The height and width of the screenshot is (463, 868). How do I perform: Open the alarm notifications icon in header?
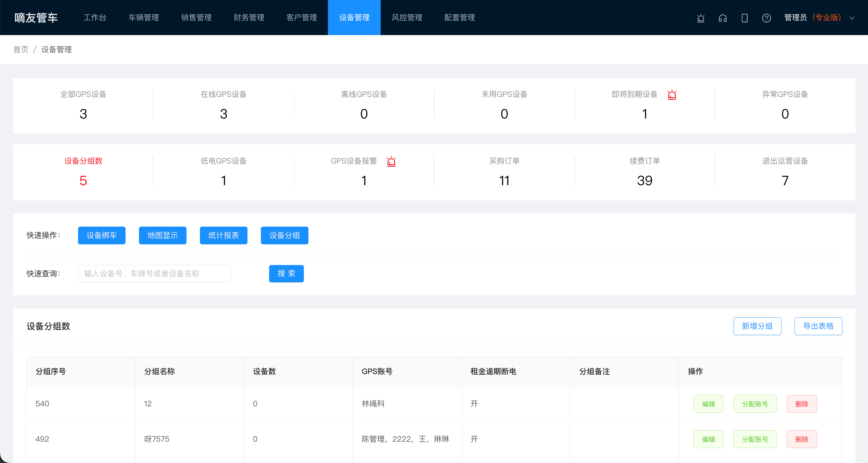(701, 18)
